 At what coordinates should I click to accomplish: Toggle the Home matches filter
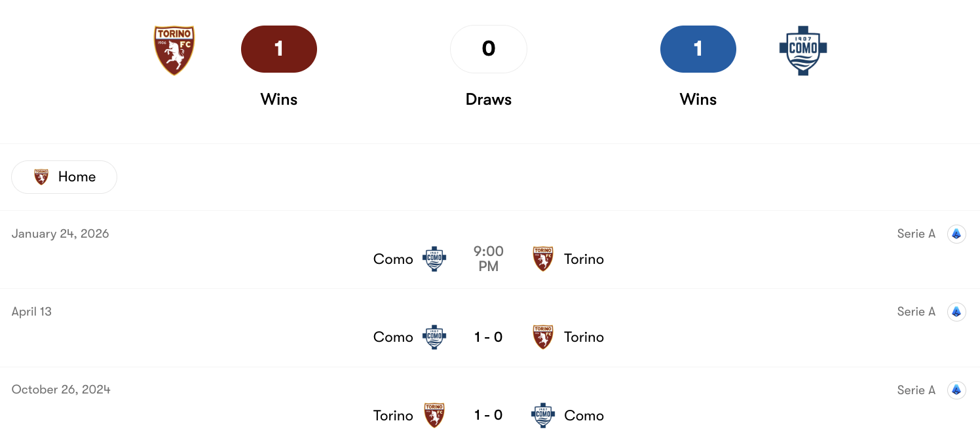[x=64, y=177]
